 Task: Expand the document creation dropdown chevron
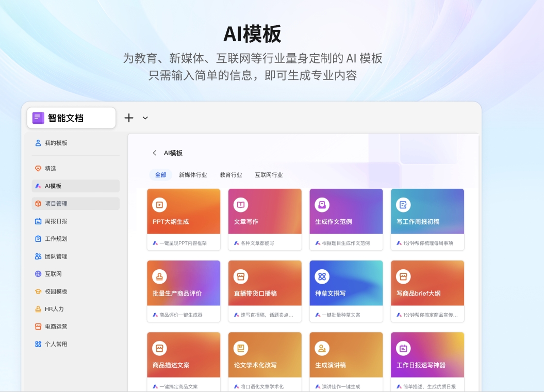tap(145, 118)
